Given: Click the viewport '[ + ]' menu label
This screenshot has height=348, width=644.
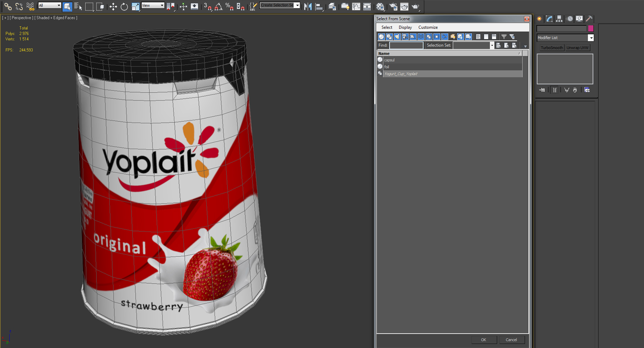Looking at the screenshot, I should (5, 18).
